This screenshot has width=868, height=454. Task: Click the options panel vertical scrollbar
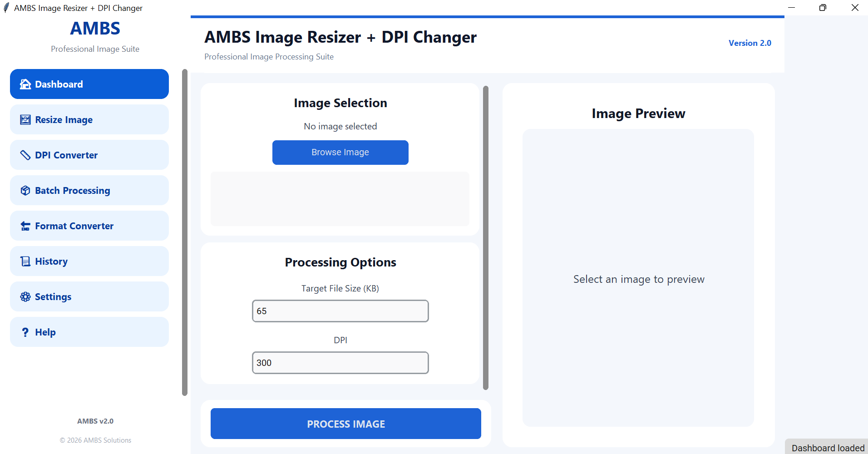[486, 238]
